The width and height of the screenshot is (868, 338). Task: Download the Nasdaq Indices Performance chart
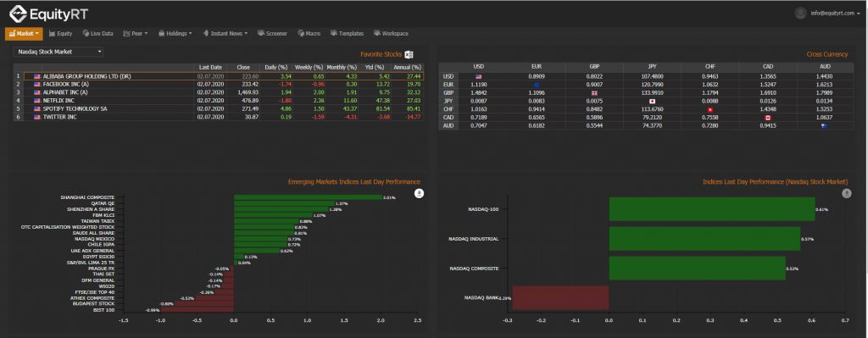[847, 193]
